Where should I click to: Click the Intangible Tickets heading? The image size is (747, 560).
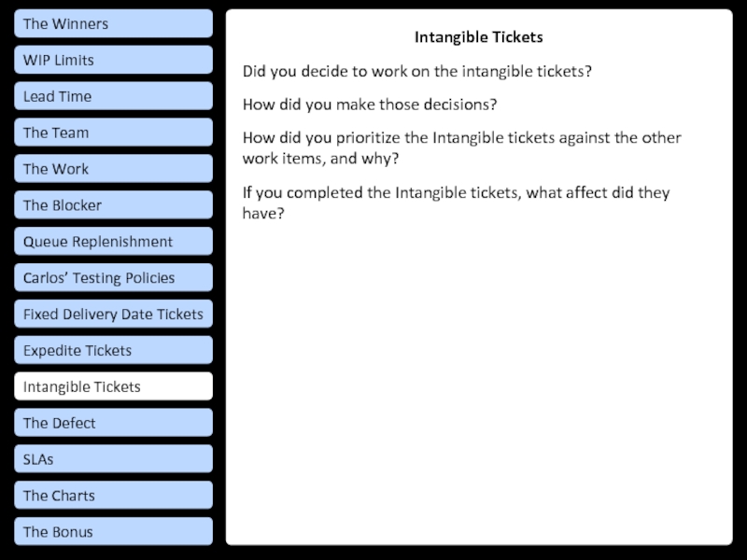point(478,38)
